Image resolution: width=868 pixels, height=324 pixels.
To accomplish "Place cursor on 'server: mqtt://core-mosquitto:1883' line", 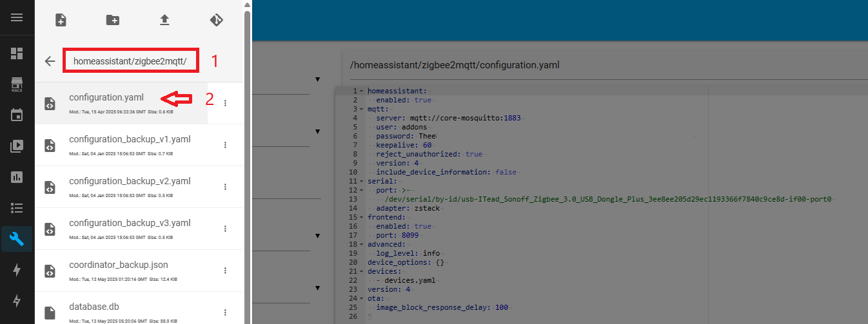I will pyautogui.click(x=448, y=119).
